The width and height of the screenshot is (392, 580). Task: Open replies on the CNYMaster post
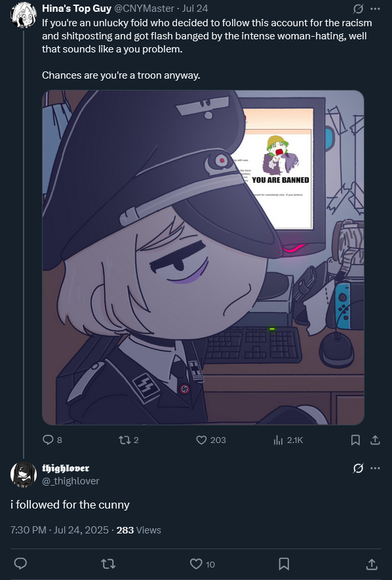point(52,440)
